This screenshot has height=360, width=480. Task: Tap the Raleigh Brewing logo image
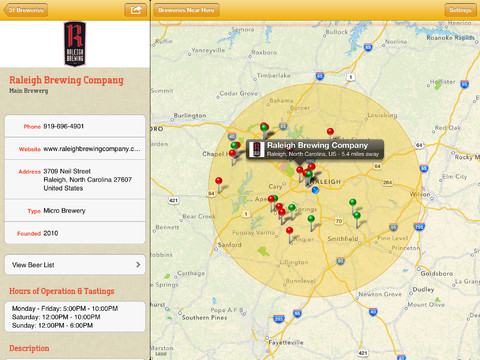click(75, 44)
